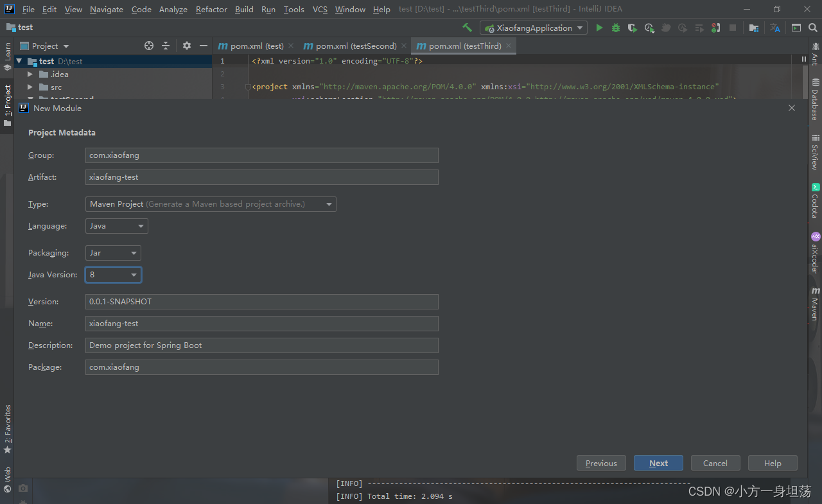Click the Group input field
Viewport: 822px width, 504px height.
point(262,155)
